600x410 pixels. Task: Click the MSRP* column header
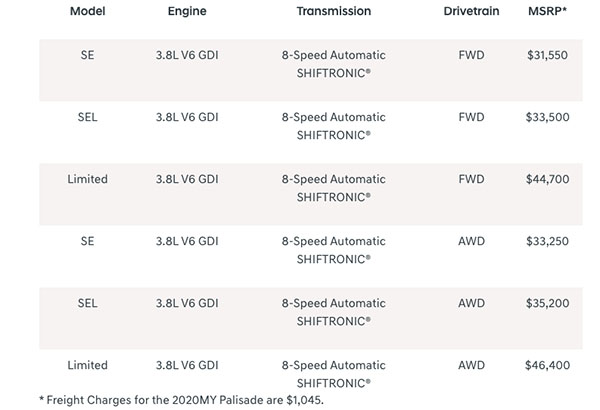[x=547, y=11]
